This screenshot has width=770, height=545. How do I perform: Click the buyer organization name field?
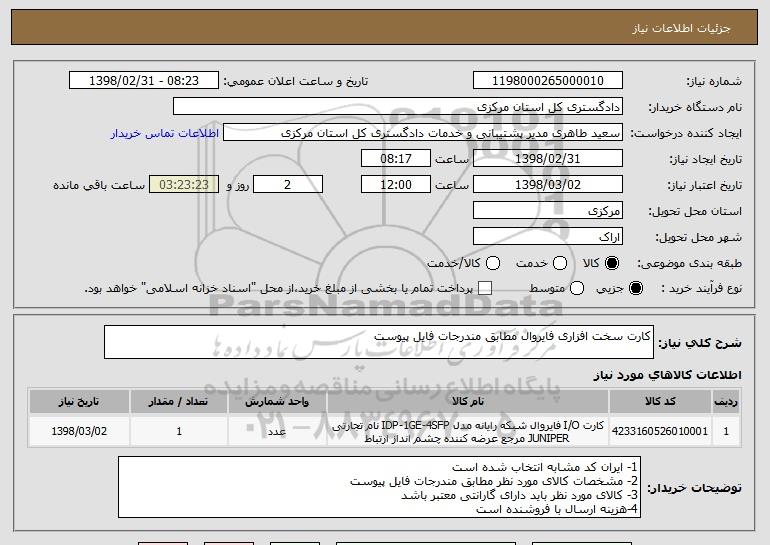(398, 107)
